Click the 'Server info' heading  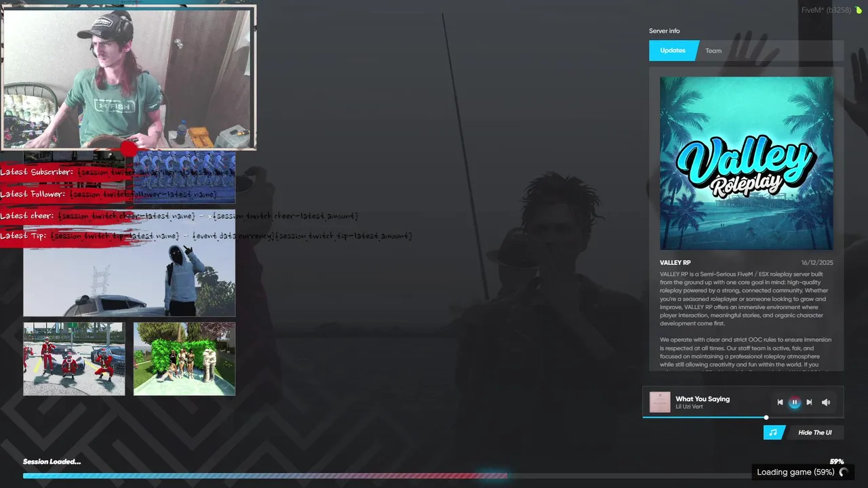click(664, 31)
